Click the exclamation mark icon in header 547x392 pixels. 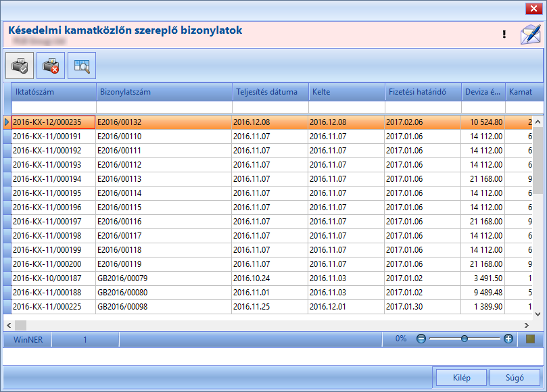504,34
